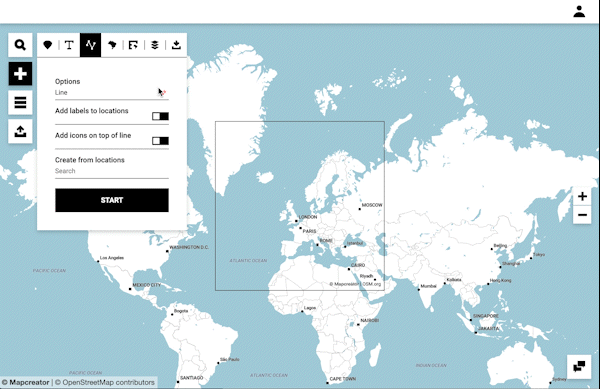Click the black plus add button
The height and width of the screenshot is (389, 600).
(20, 74)
